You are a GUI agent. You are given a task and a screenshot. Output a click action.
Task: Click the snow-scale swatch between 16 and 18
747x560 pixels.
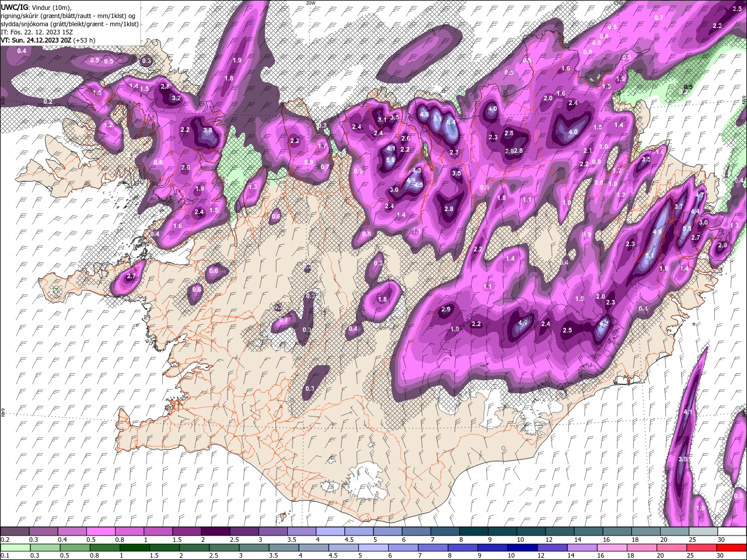[616, 531]
